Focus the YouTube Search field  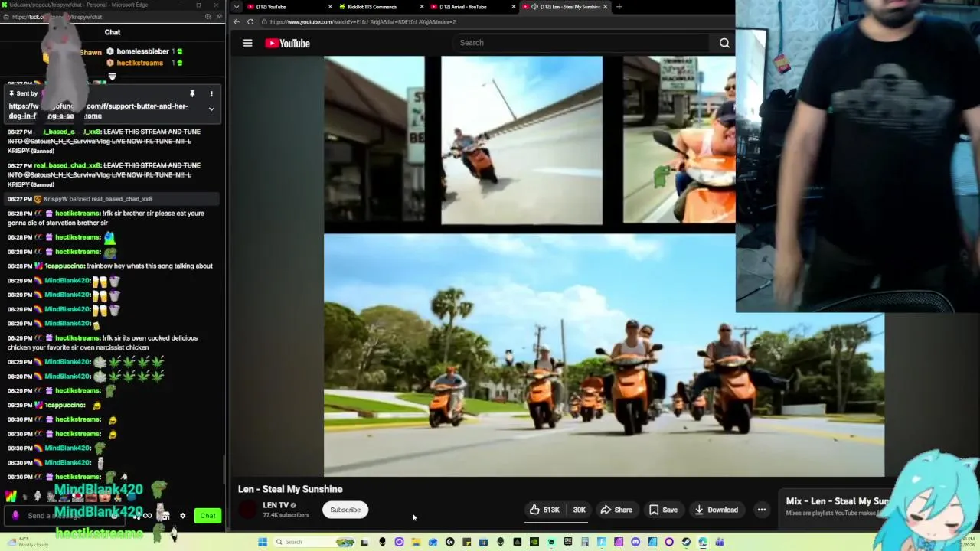pyautogui.click(x=582, y=43)
